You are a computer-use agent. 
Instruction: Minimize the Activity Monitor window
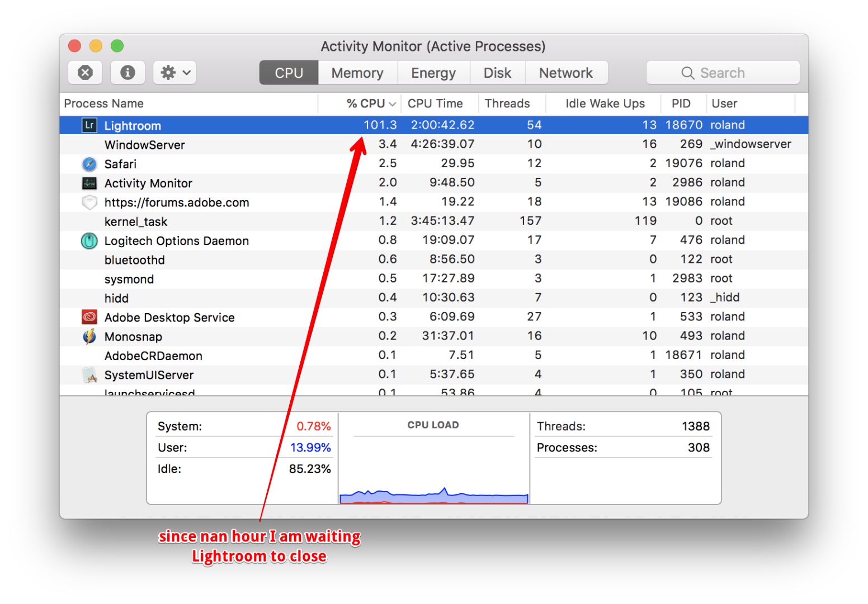(x=96, y=46)
